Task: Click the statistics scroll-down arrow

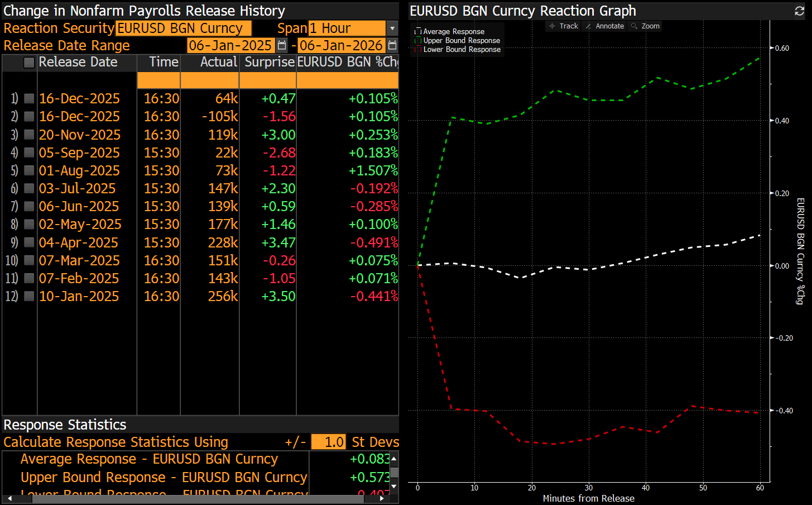Action: (394, 486)
